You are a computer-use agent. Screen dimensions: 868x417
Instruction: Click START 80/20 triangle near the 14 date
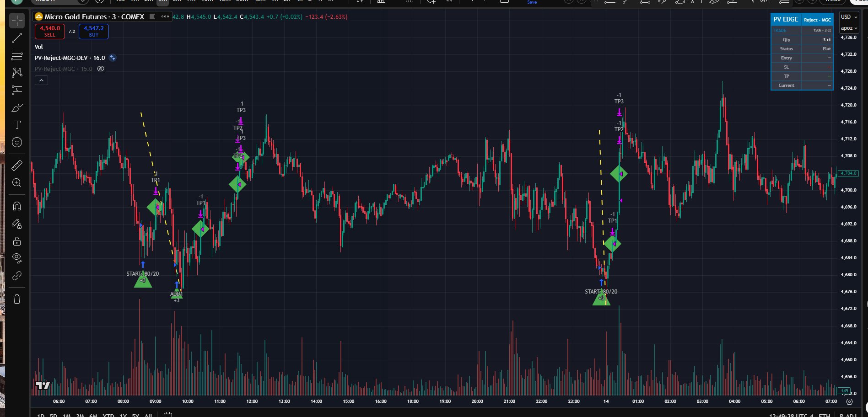coord(601,298)
